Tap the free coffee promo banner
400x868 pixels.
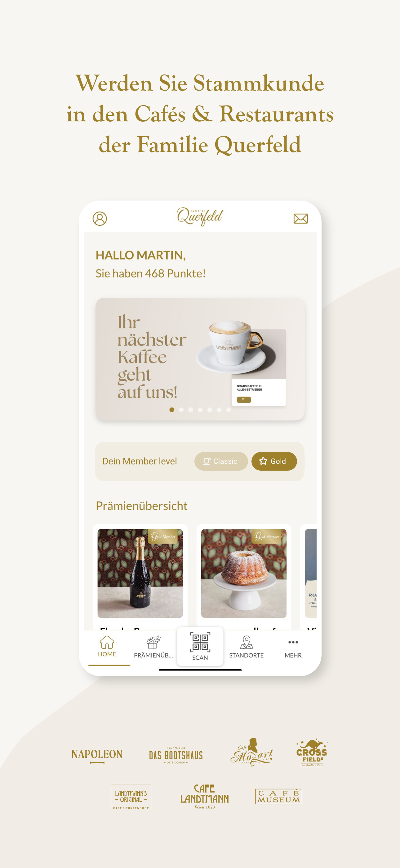tap(200, 359)
